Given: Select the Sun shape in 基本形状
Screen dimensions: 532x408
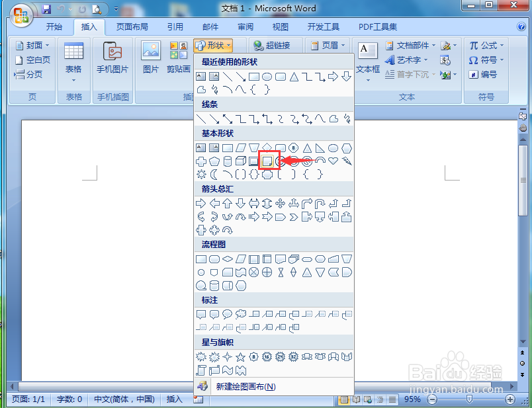Looking at the screenshot, I should coord(201,175).
